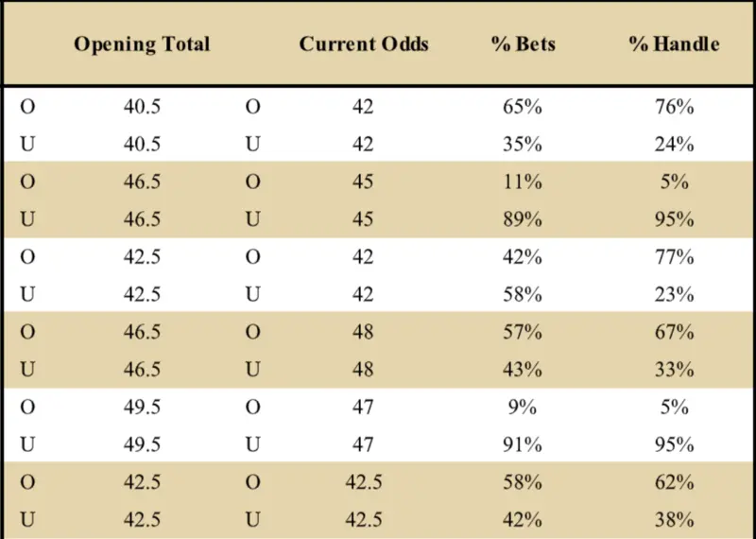
Task: Click the 91% bets cell
Action: [523, 444]
